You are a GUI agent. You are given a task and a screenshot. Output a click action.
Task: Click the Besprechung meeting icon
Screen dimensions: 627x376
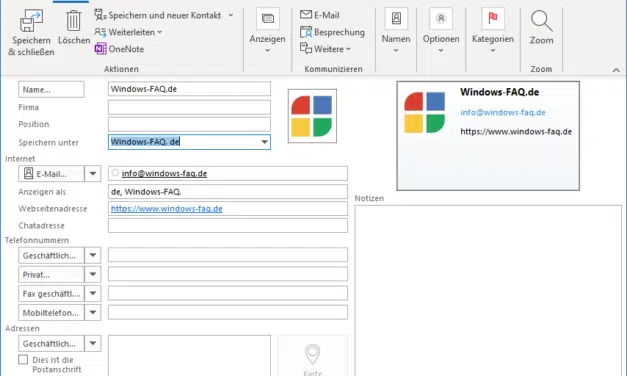(306, 32)
